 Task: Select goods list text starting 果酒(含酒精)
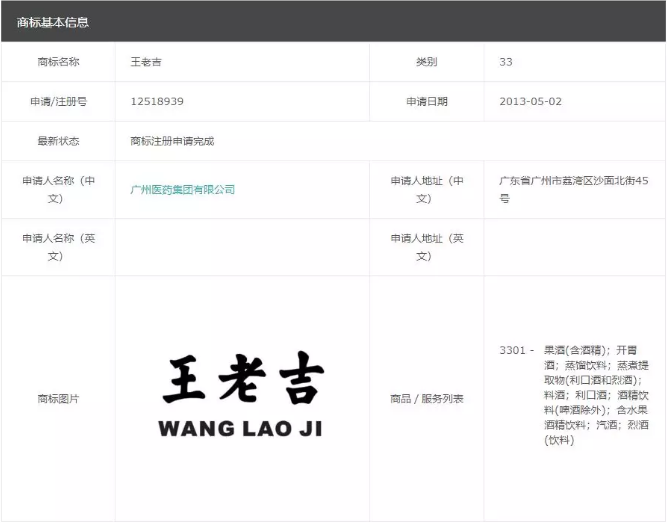click(x=596, y=395)
